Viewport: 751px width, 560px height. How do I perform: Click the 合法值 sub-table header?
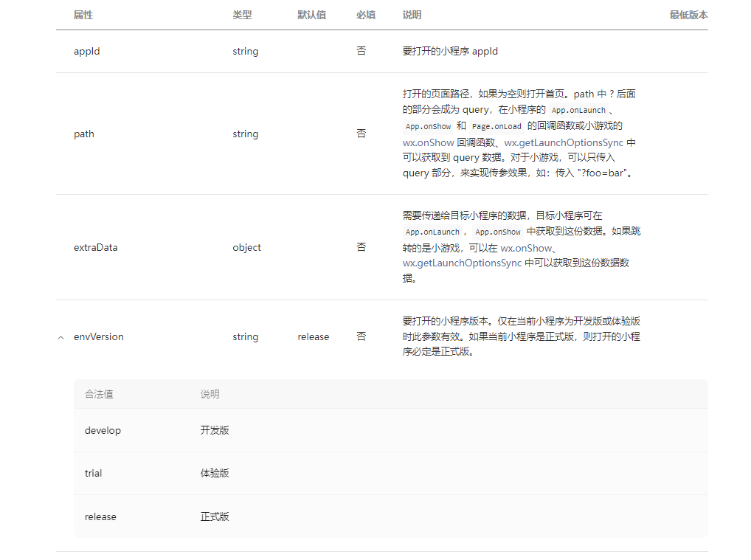[x=99, y=394]
